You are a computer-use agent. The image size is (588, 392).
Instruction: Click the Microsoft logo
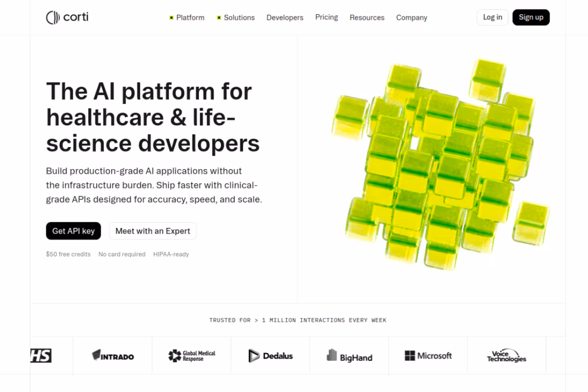pos(428,356)
